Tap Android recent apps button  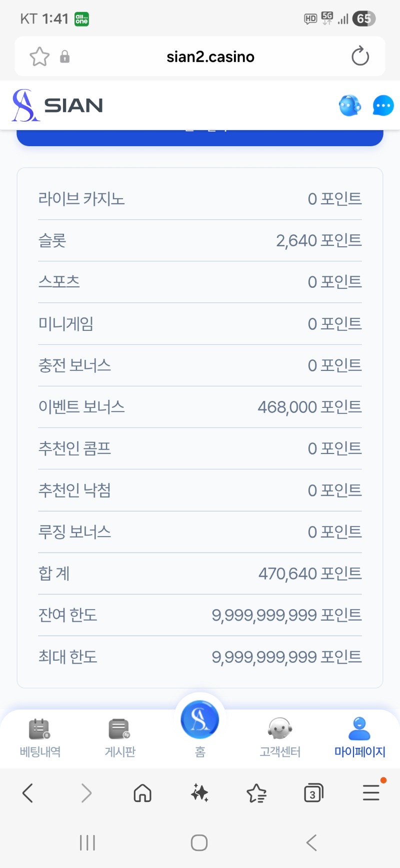click(x=87, y=842)
